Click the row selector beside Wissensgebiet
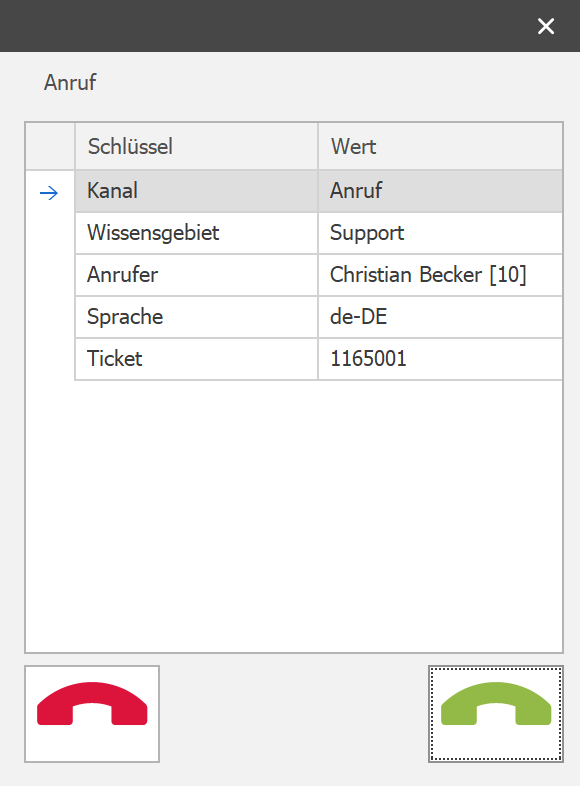580x786 pixels. click(x=50, y=233)
